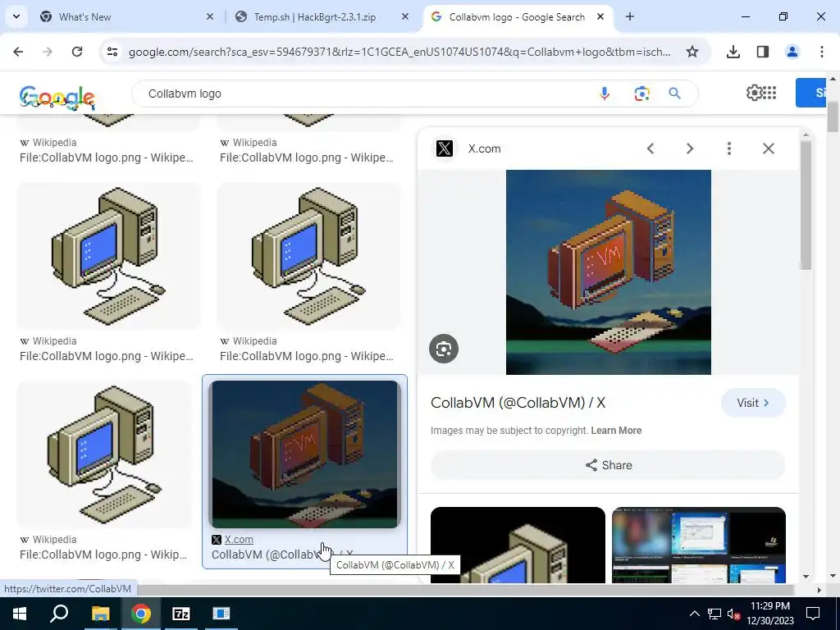Select middle-right CollabVM logo Wikipedia thumbnail
Screen dimensions: 840x630
(x=308, y=256)
